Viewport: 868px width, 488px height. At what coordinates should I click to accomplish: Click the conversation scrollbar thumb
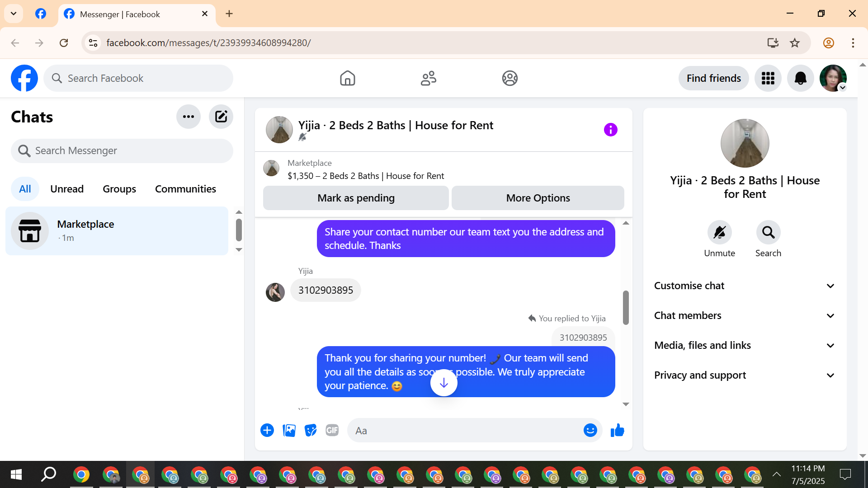point(626,307)
